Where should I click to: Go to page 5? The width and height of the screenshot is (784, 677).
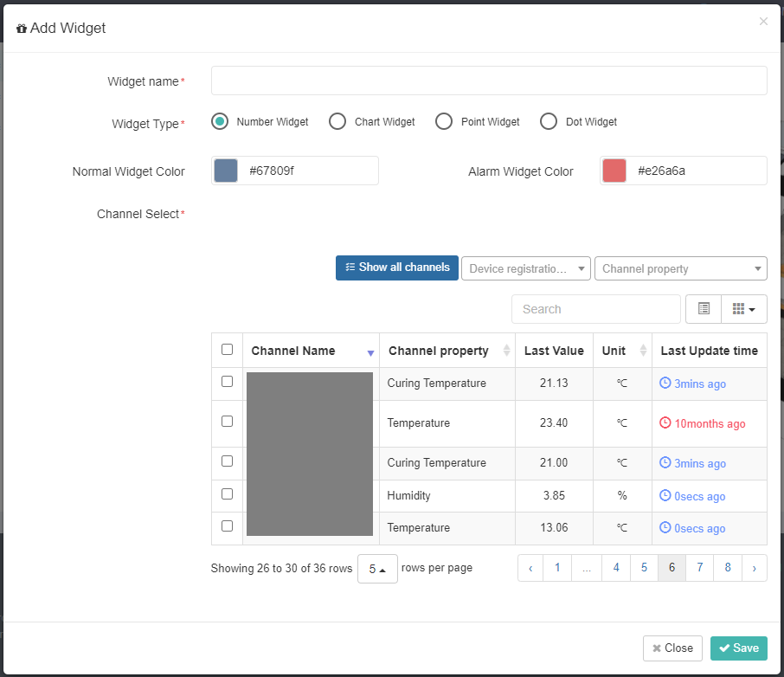[644, 568]
